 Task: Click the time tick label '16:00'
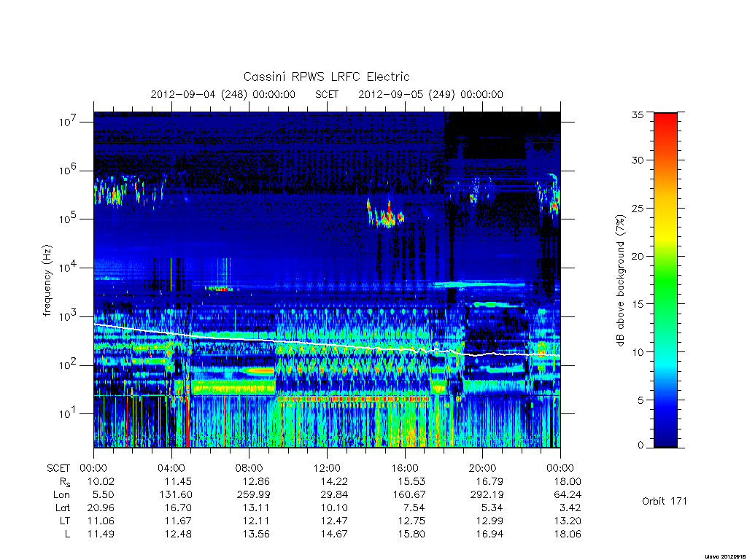[405, 468]
